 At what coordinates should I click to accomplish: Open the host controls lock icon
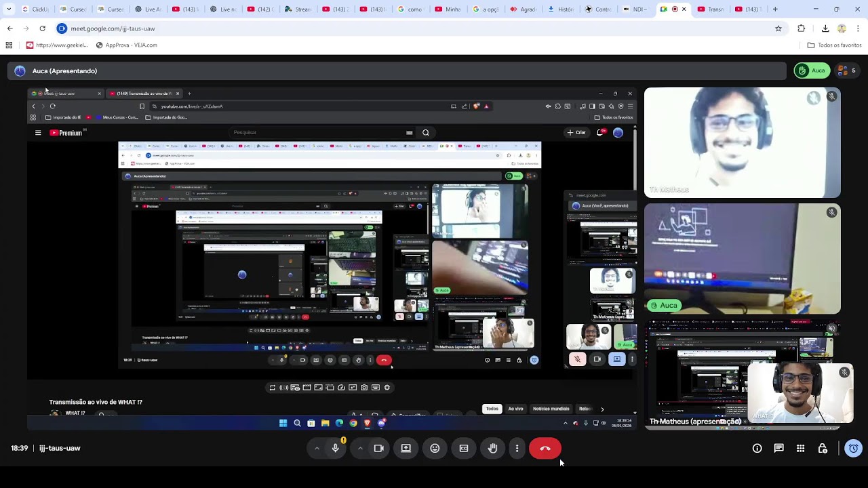point(823,448)
